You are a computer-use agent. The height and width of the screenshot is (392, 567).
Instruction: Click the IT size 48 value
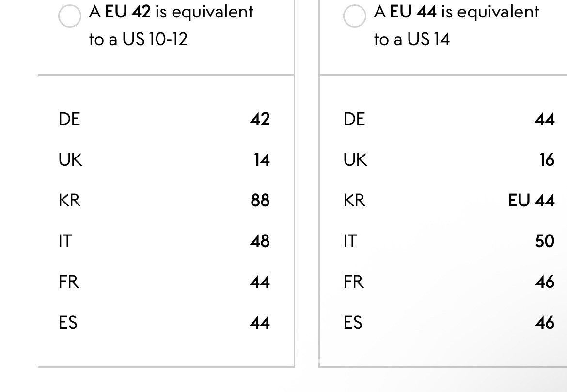point(260,241)
